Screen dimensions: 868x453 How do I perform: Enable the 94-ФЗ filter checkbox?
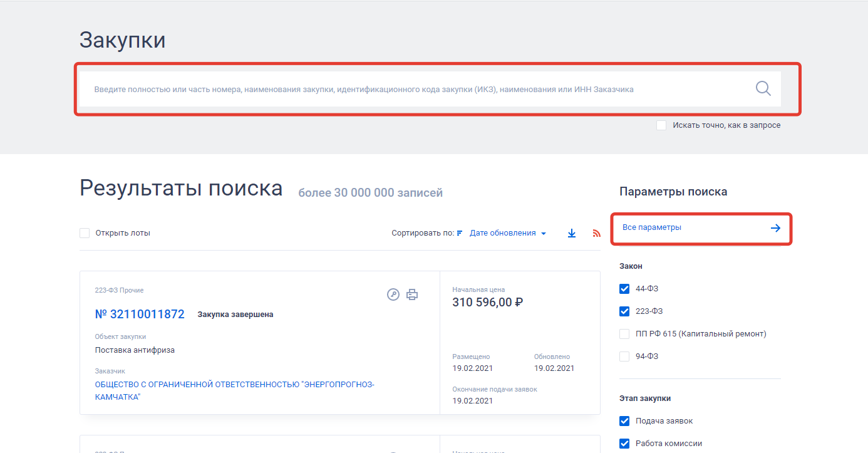[x=624, y=357]
